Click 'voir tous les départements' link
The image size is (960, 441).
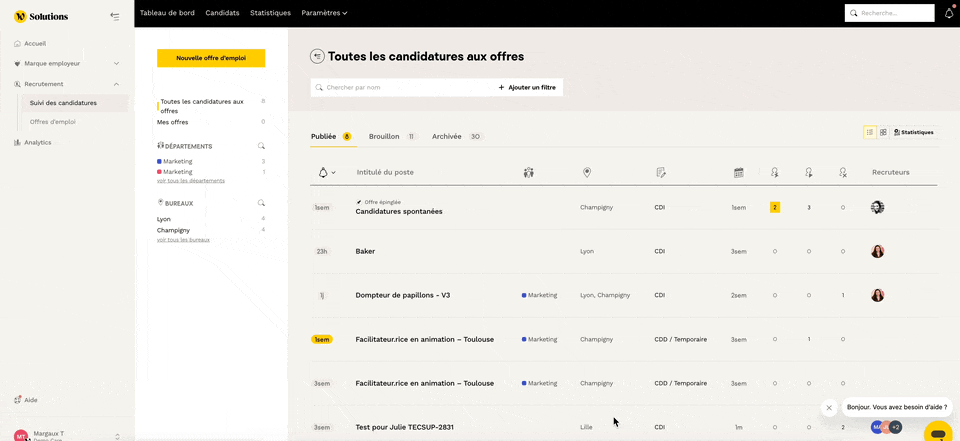coord(190,181)
